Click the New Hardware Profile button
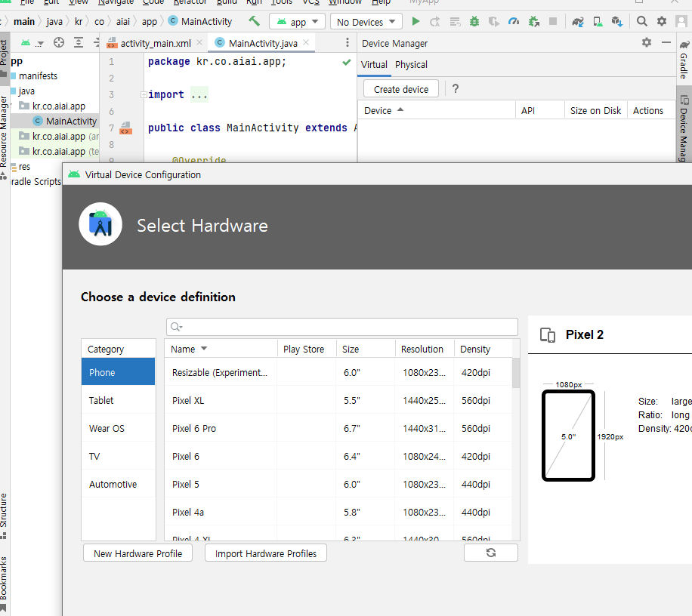Screen dimensions: 692x616 (137, 553)
